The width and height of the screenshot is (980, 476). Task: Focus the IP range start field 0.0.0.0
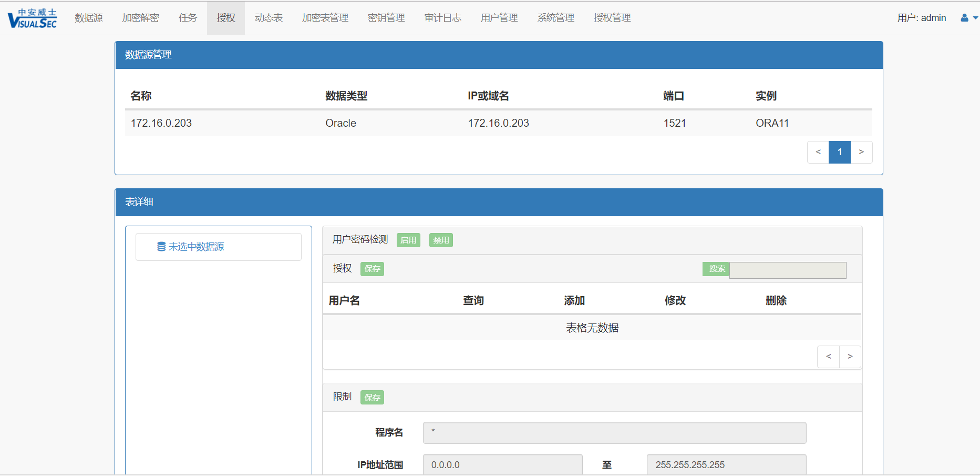coord(502,465)
